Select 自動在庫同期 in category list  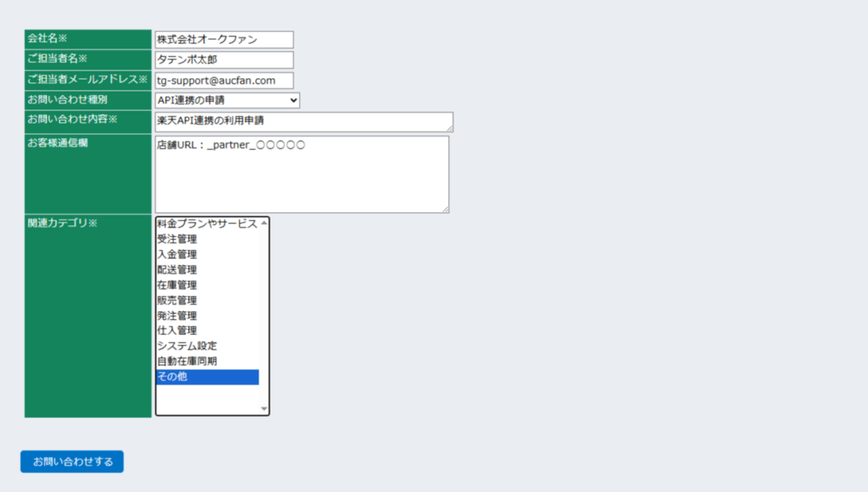click(207, 361)
